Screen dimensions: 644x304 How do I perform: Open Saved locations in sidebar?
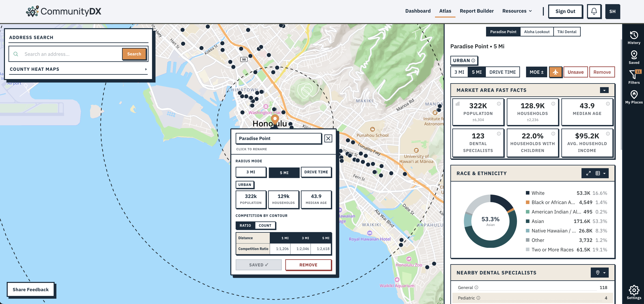tap(634, 58)
